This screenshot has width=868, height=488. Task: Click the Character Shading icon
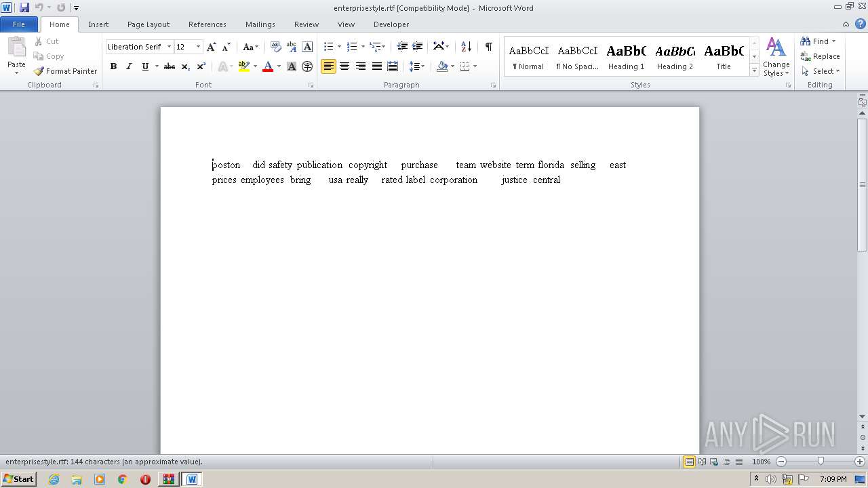click(x=292, y=66)
